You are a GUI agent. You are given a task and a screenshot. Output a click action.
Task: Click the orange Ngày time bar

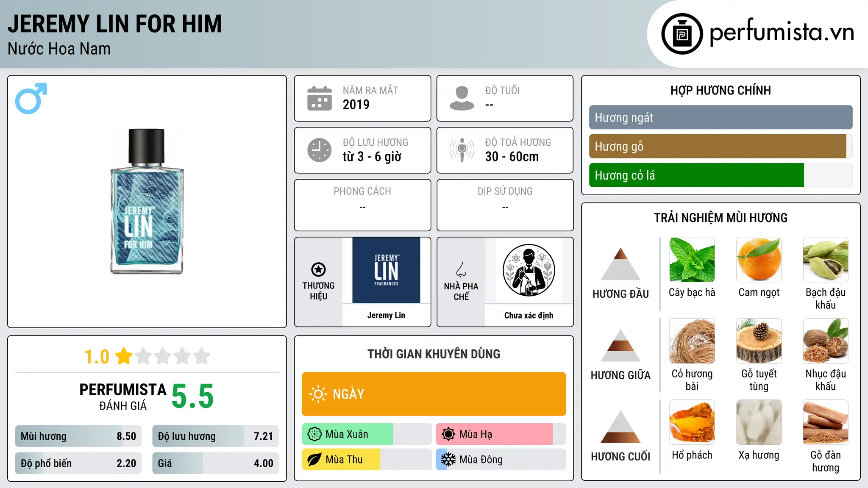pos(434,394)
